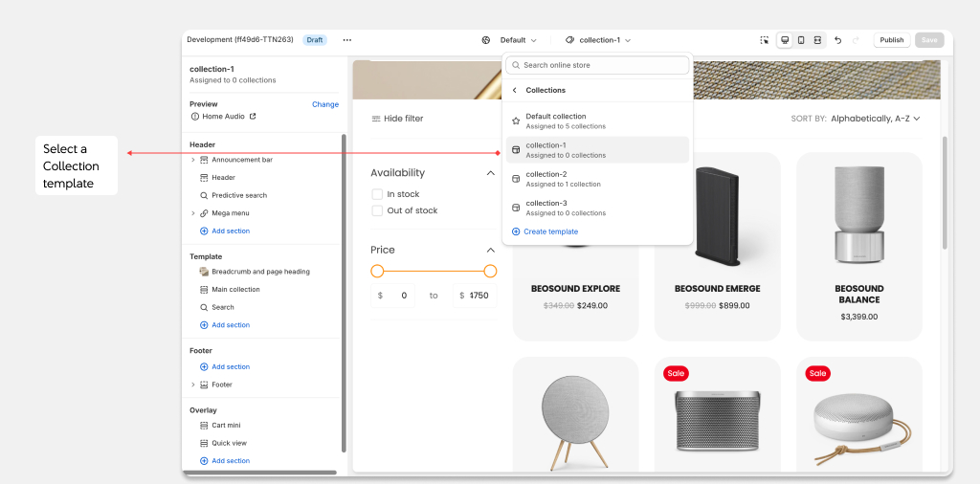Switch to fullscreen preview icon

pyautogui.click(x=817, y=40)
